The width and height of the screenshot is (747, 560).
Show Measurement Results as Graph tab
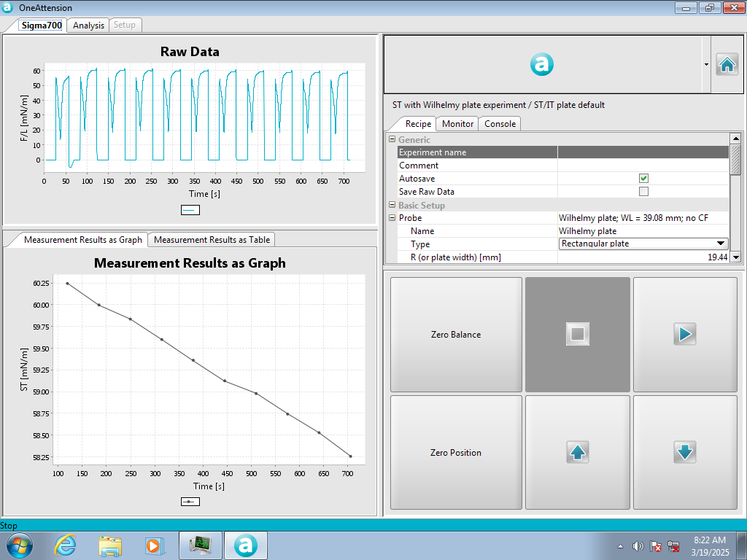click(83, 239)
